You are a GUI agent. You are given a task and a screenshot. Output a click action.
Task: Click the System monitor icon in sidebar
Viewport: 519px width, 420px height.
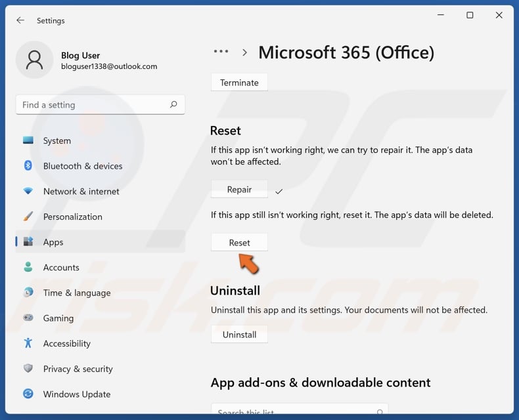coord(28,140)
